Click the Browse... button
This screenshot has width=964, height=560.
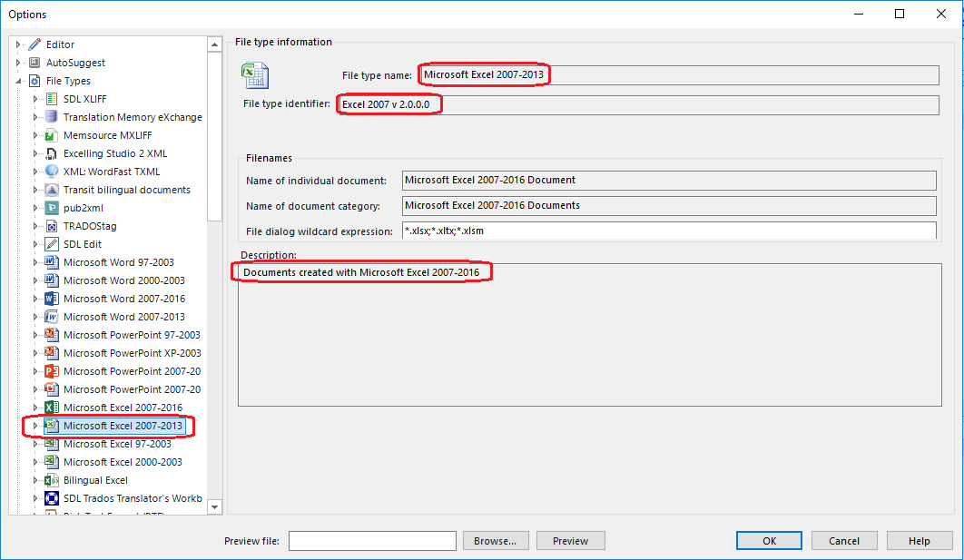click(x=496, y=540)
